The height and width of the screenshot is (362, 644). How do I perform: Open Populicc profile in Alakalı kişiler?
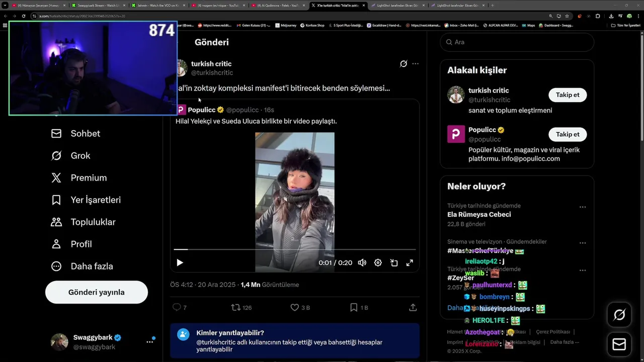click(x=482, y=130)
